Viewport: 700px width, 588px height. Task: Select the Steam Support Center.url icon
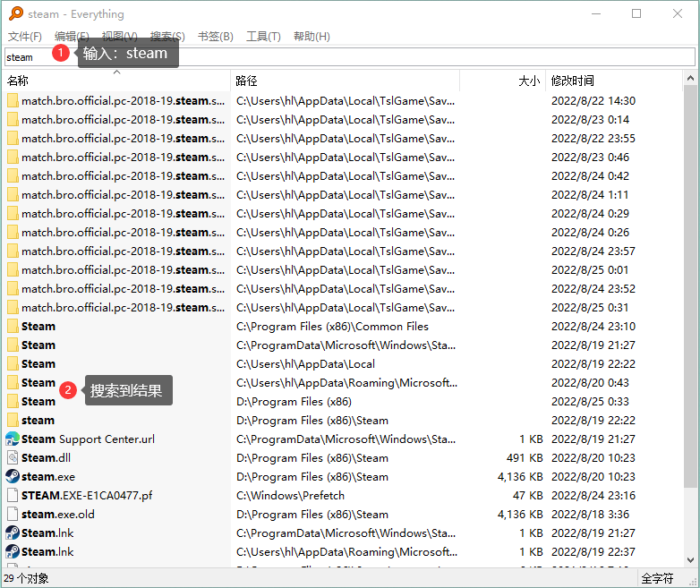coord(13,439)
